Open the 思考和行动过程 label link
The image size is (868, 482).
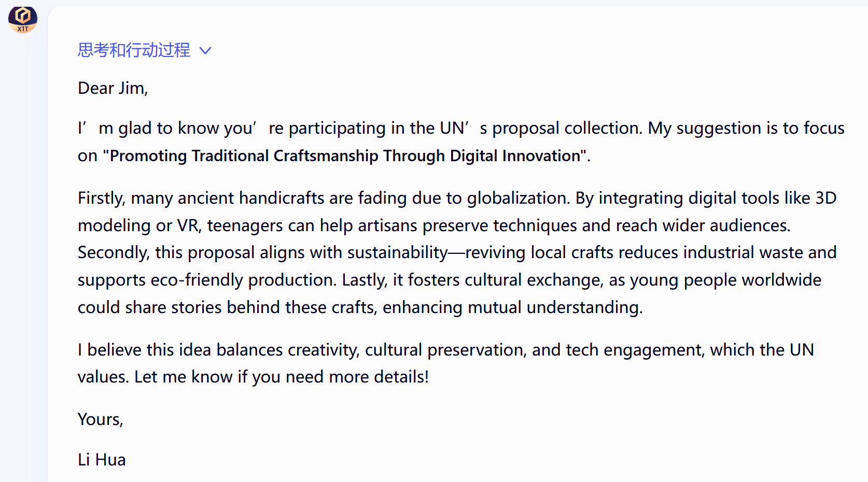pyautogui.click(x=134, y=50)
